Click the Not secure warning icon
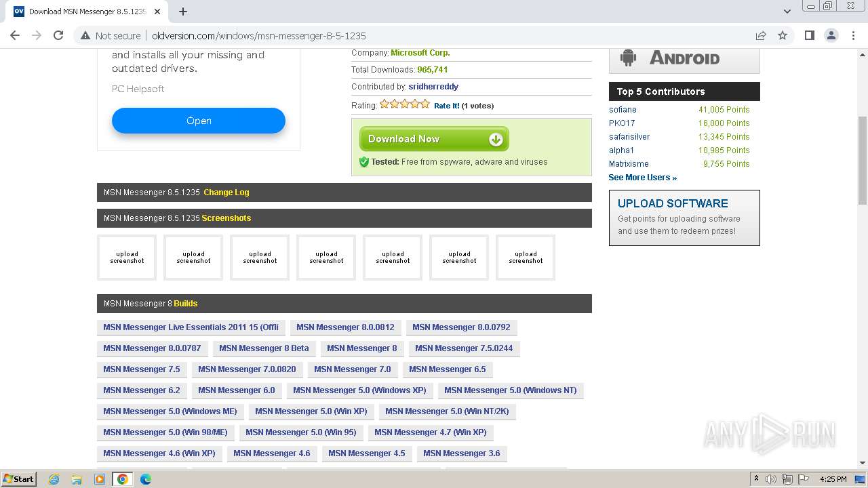Image resolution: width=868 pixels, height=488 pixels. (x=85, y=35)
